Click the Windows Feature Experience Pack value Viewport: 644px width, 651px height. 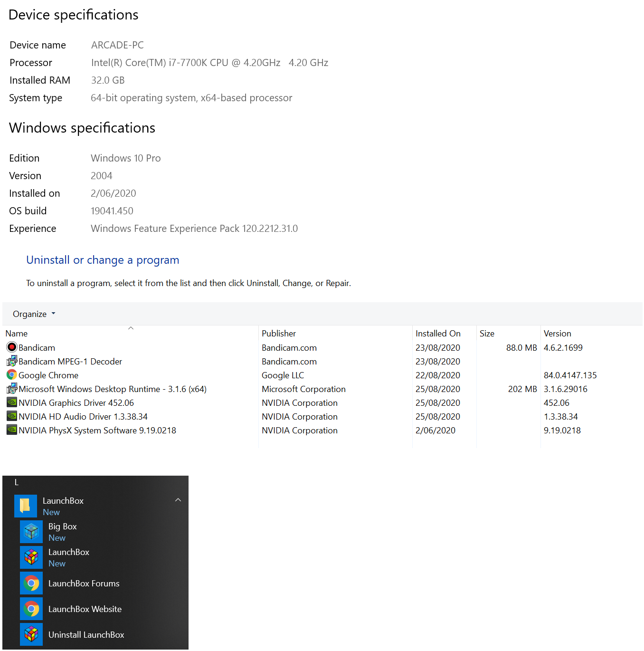point(194,229)
